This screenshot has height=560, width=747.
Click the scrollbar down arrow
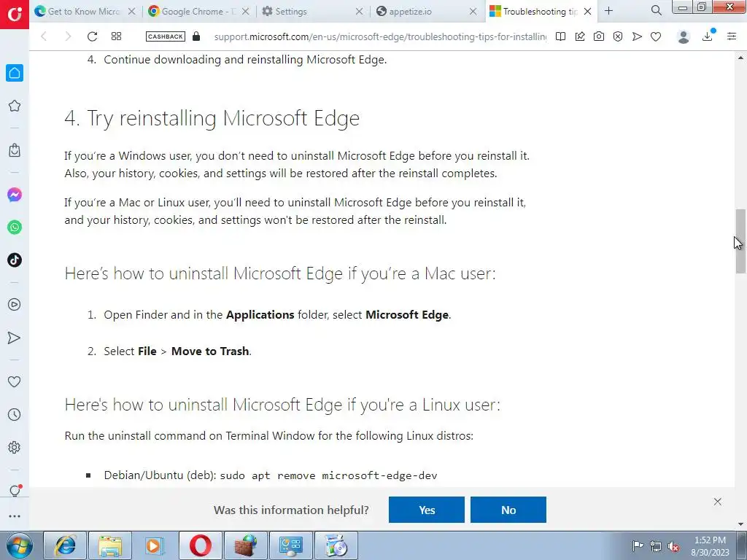pos(740,524)
